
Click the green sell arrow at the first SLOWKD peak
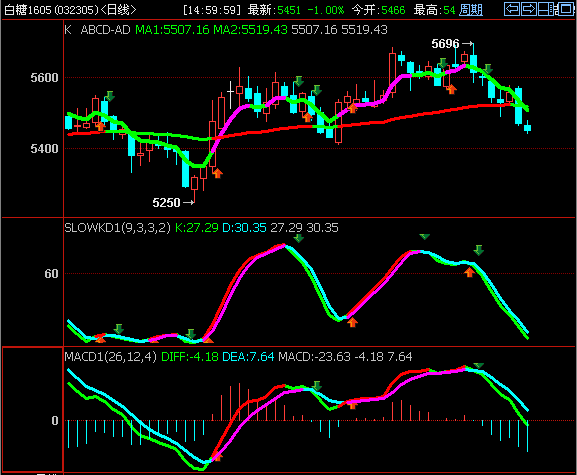click(x=298, y=238)
